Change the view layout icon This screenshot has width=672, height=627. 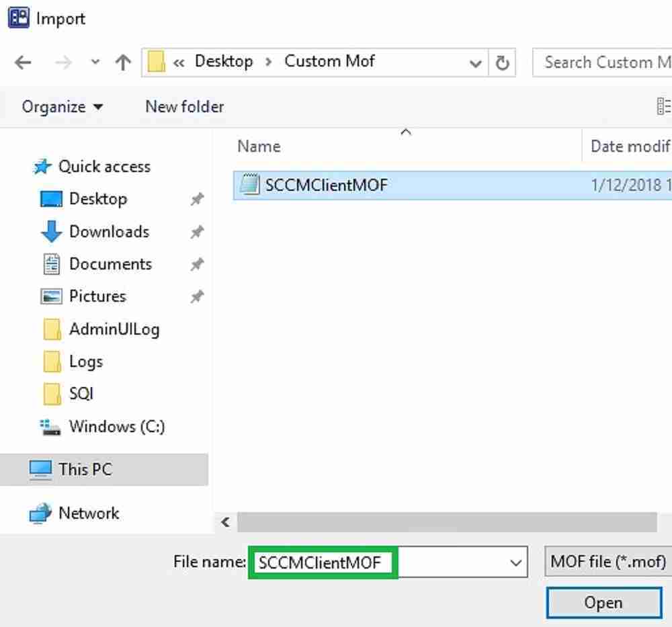[x=664, y=106]
